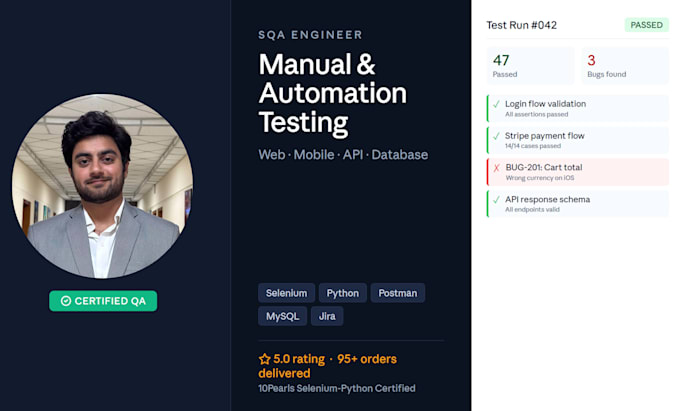
Task: Click the green check next to Login flow validation
Action: pos(497,104)
